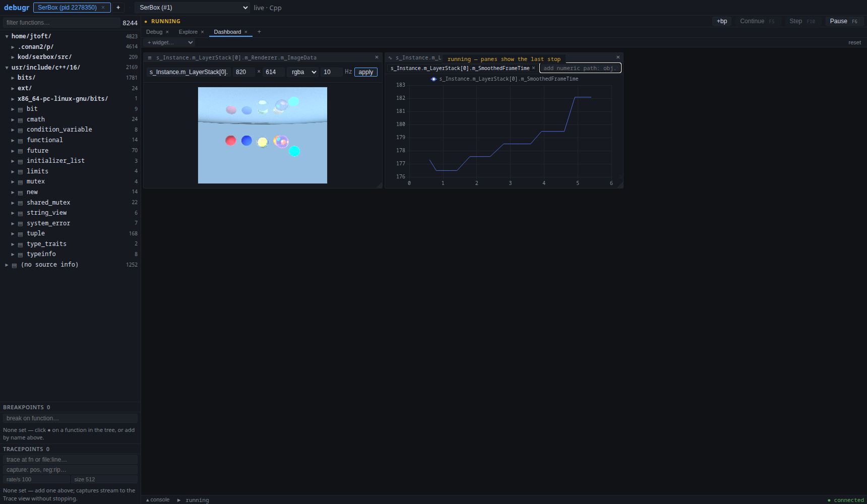This screenshot has width=867, height=504.
Task: Click the rate/s 100 field
Action: pos(36,479)
